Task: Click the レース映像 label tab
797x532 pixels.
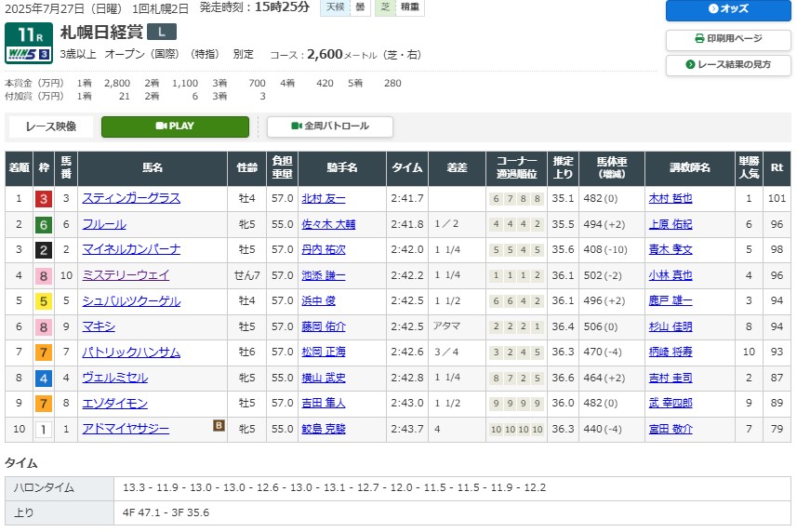Action: pos(51,126)
